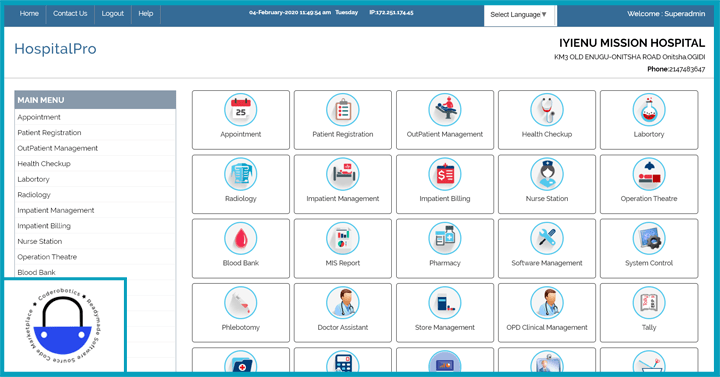This screenshot has width=720, height=377.
Task: Open OutPatient Management icon tile
Action: pos(444,120)
